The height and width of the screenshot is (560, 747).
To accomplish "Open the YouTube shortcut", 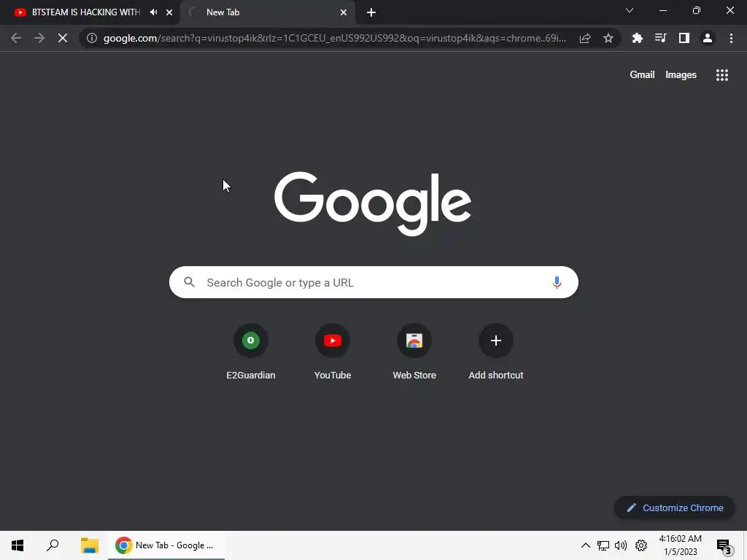I will (x=333, y=352).
